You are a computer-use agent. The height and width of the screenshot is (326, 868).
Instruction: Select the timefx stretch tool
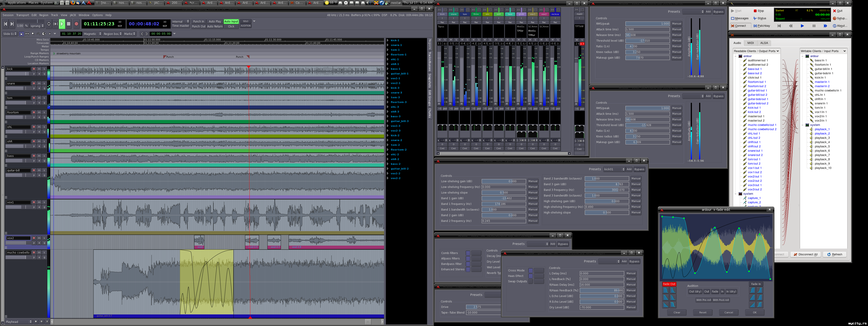point(44,34)
